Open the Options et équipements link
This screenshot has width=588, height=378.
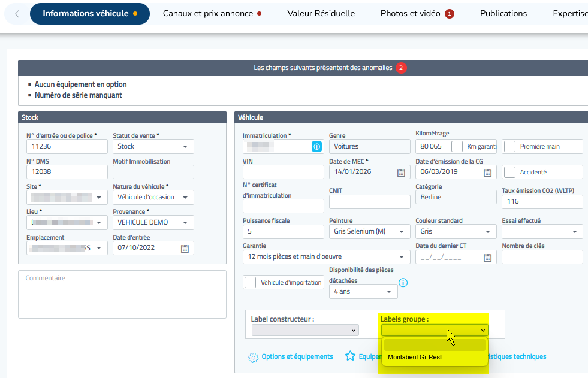297,356
